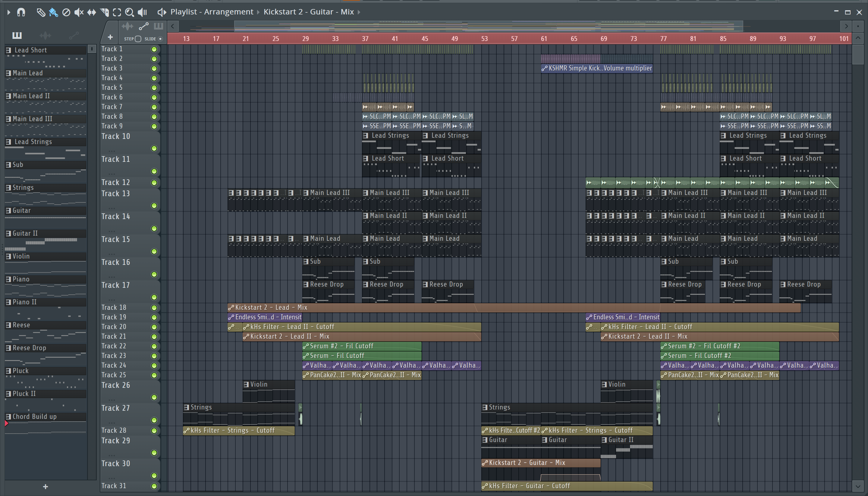Mute Track 1 with its green LED
This screenshot has height=496, width=868.
coord(154,49)
